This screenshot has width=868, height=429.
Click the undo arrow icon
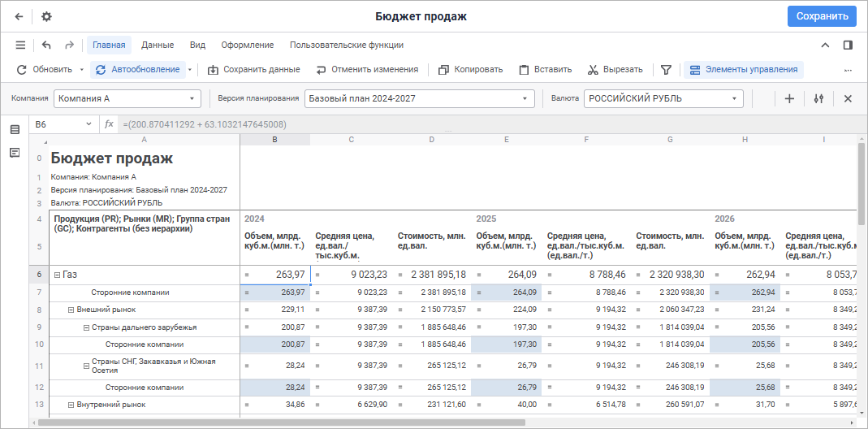(x=46, y=45)
